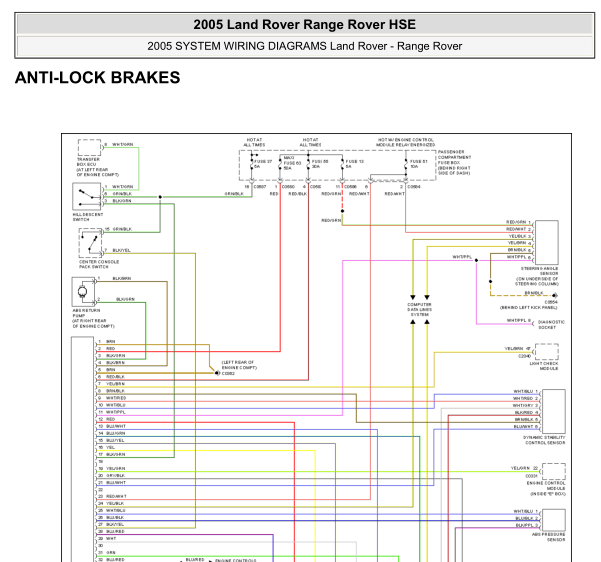Image resolution: width=601 pixels, height=562 pixels.
Task: Click the ABS Return Pump motor symbol
Action: pyautogui.click(x=83, y=292)
